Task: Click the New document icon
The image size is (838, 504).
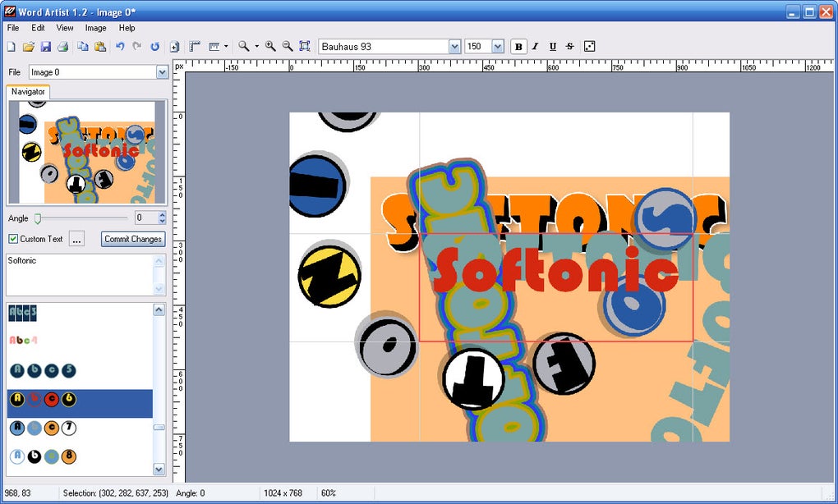Action: pos(12,47)
